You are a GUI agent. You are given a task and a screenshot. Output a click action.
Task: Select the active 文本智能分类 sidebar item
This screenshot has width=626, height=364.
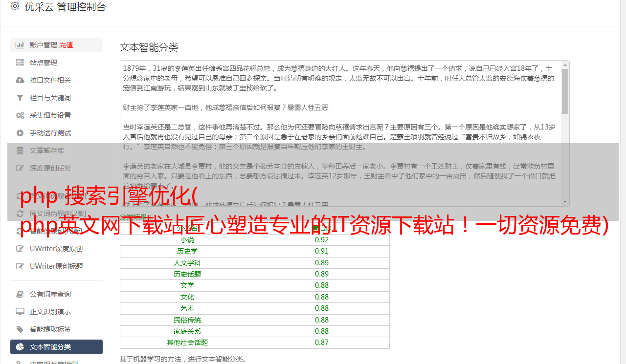pos(56,347)
